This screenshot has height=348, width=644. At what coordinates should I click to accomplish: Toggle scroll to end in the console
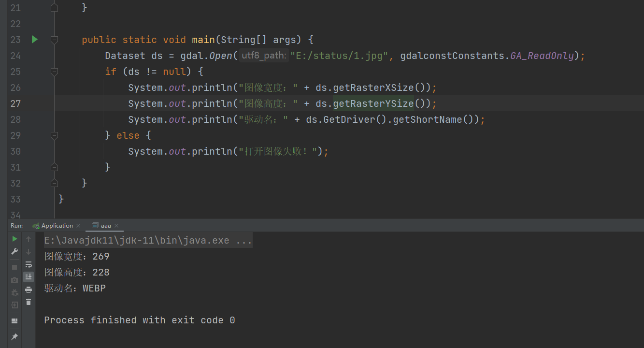coord(28,276)
